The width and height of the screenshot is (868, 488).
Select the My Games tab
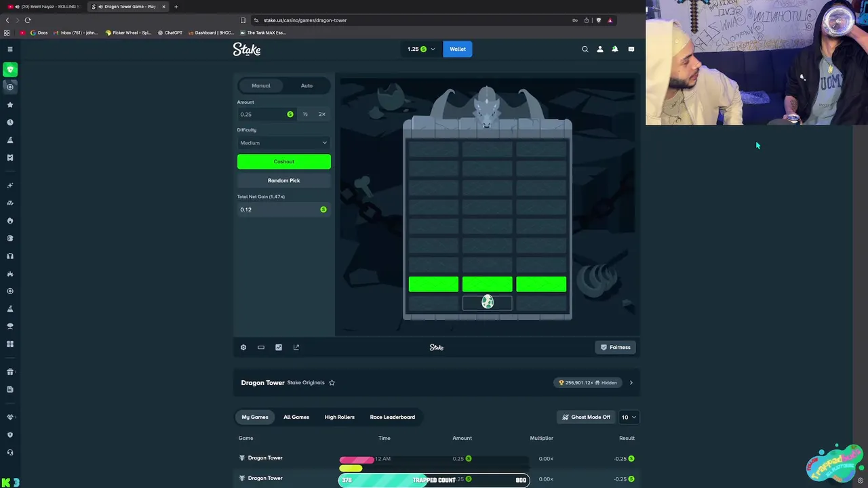coord(255,418)
